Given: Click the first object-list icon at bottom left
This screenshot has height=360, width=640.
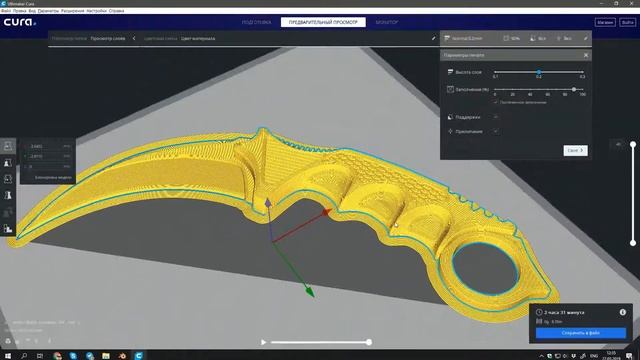Looking at the screenshot, I should [8, 341].
